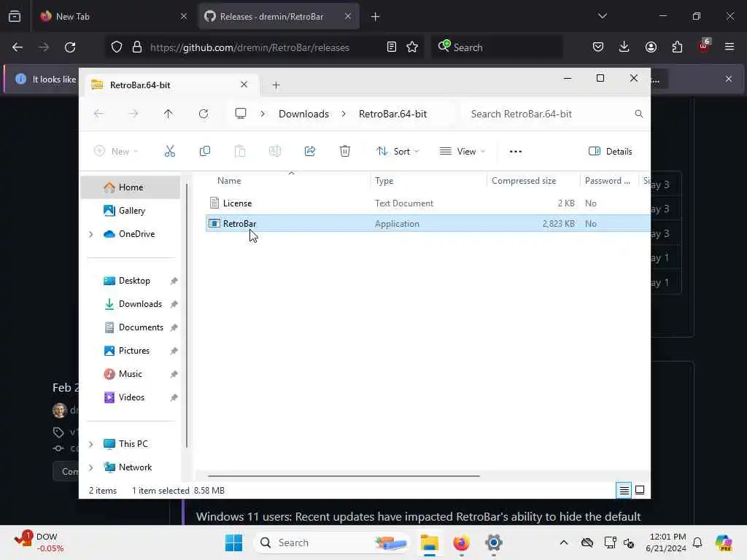Click the horizontal scrollbar in file list
The width and height of the screenshot is (747, 560).
(344, 475)
